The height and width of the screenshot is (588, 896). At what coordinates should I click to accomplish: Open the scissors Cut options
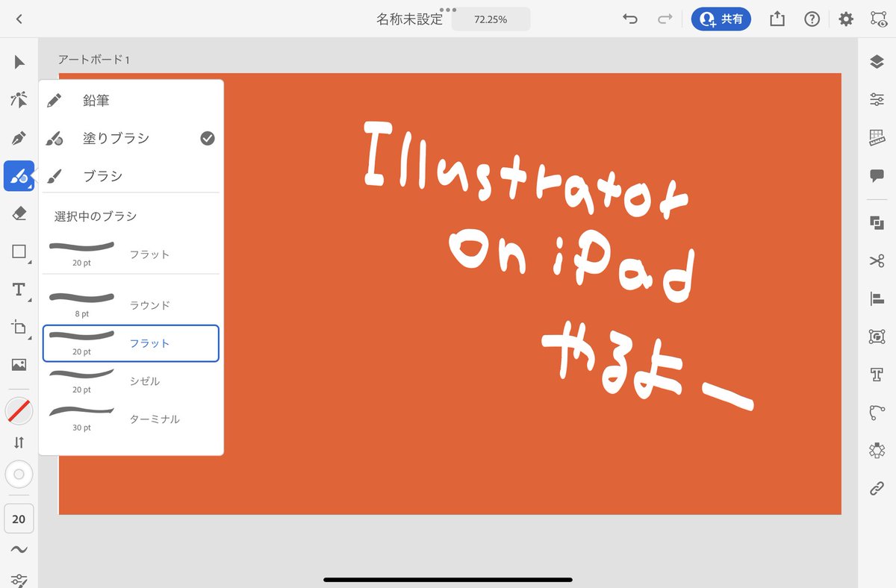877,260
